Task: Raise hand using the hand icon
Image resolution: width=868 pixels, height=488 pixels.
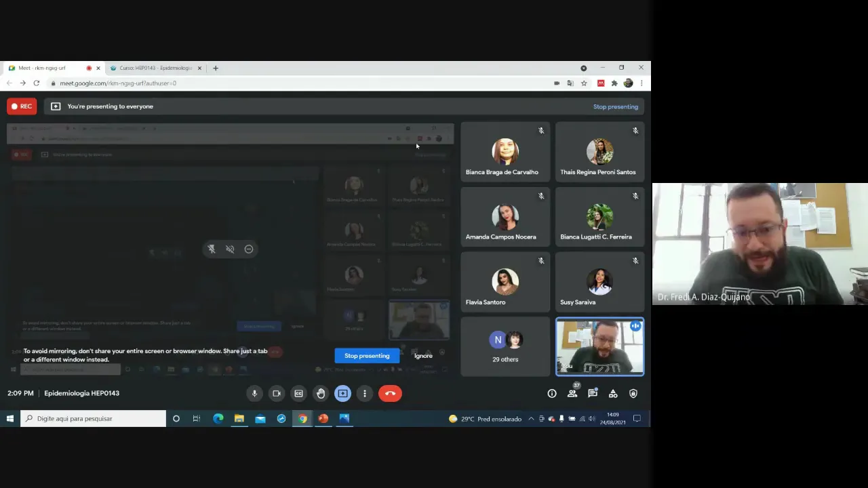Action: coord(321,393)
